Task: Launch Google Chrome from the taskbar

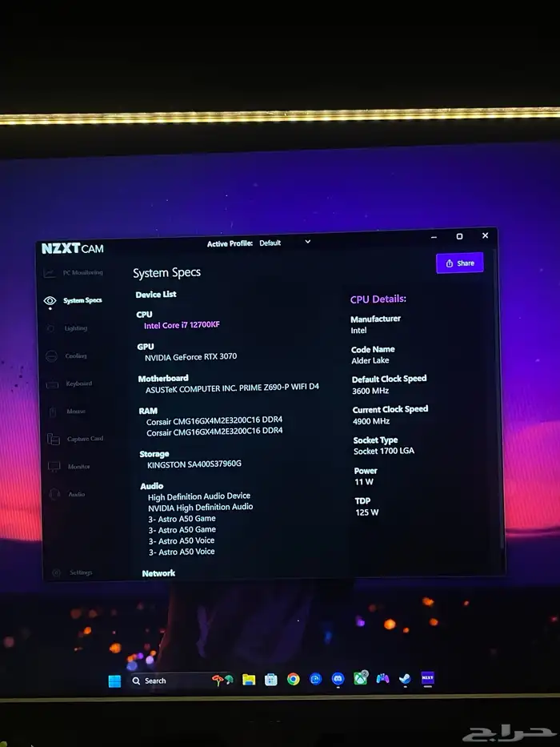Action: pyautogui.click(x=294, y=679)
